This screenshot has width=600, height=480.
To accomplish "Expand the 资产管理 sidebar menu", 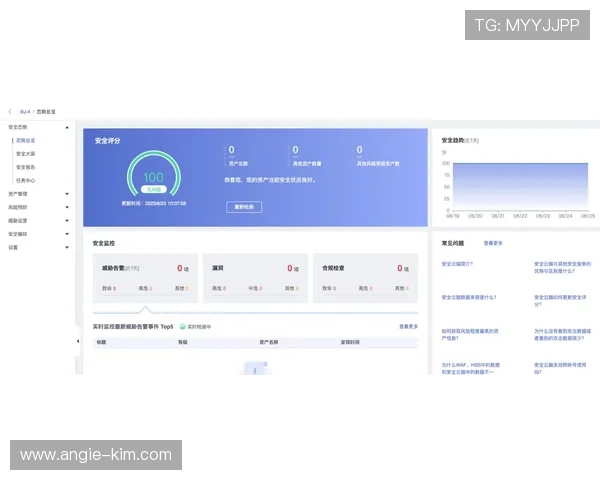I will (x=67, y=193).
